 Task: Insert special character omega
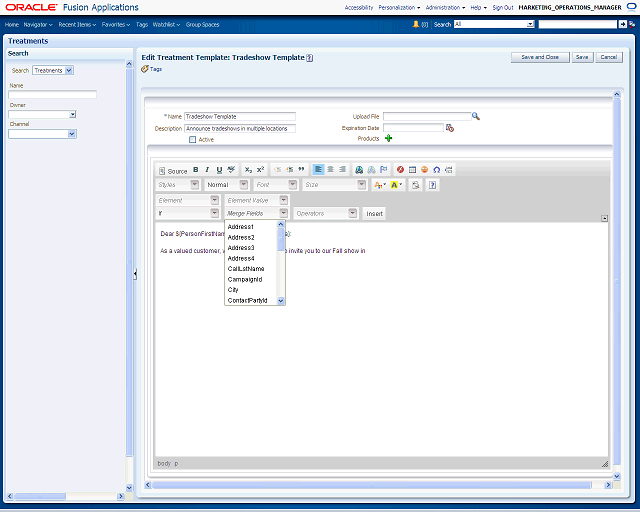436,170
